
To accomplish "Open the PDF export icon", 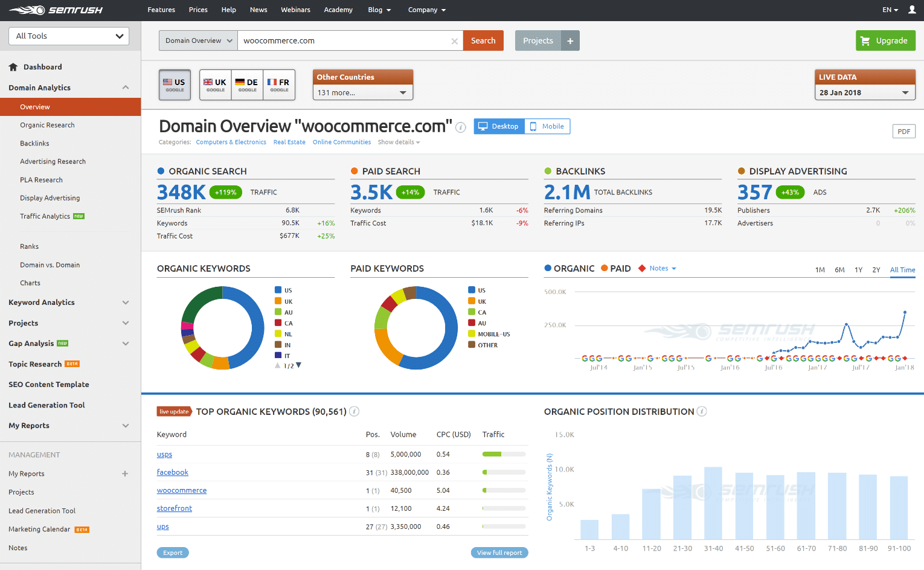I will click(903, 131).
